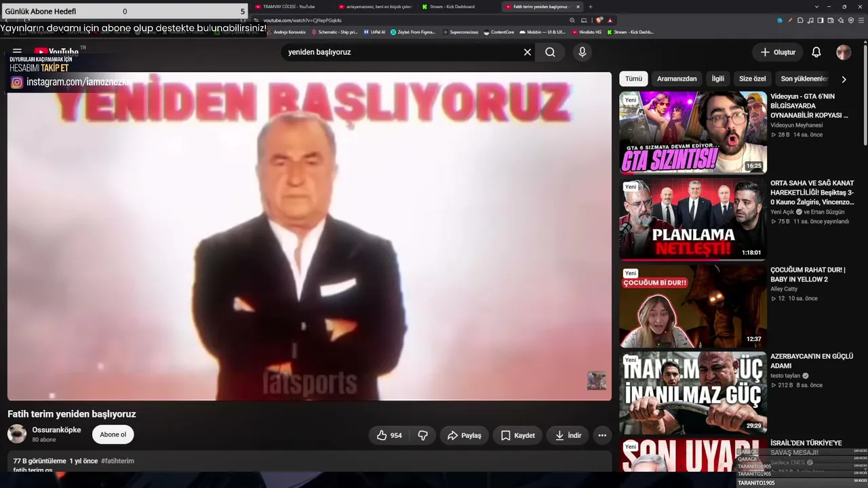This screenshot has height=488, width=868.
Task: Open the ORTA SAHA VE SAĞ KANAT title
Action: [x=812, y=192]
